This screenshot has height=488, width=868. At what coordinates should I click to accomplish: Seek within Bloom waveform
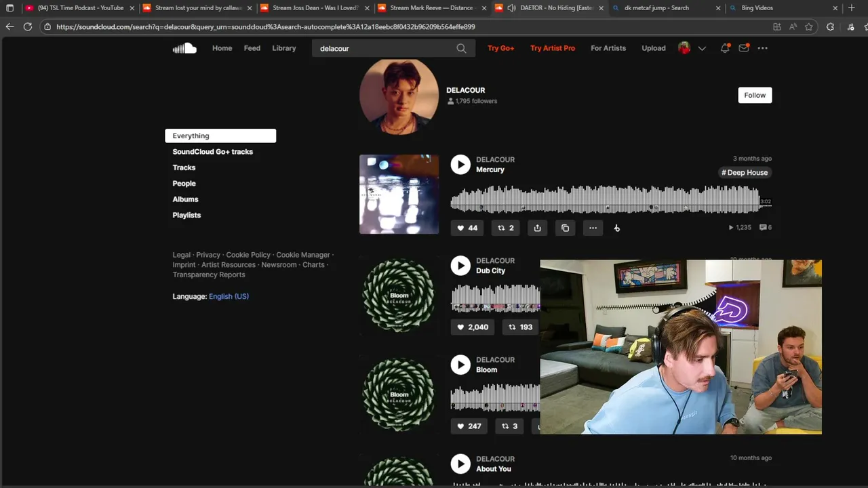tap(496, 397)
